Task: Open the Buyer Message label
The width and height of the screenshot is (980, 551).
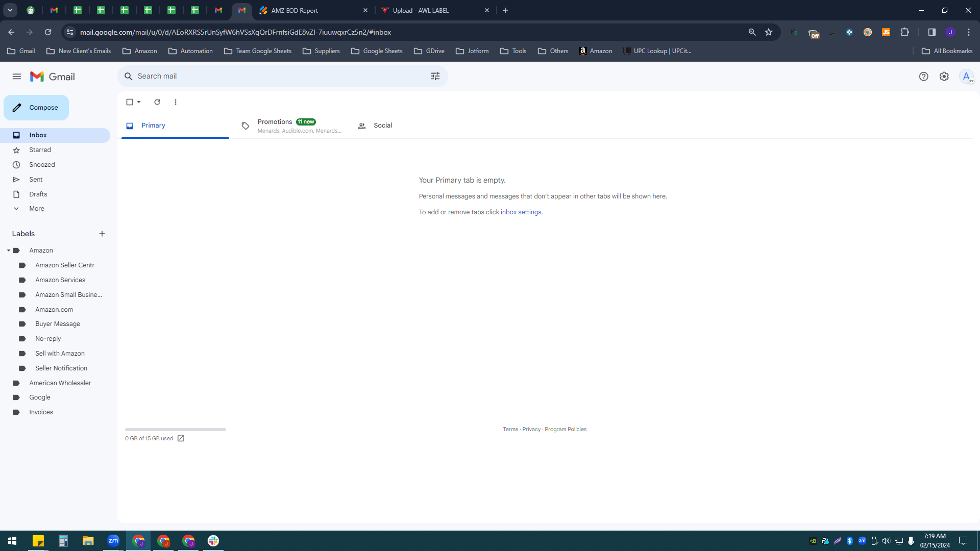Action: (57, 324)
